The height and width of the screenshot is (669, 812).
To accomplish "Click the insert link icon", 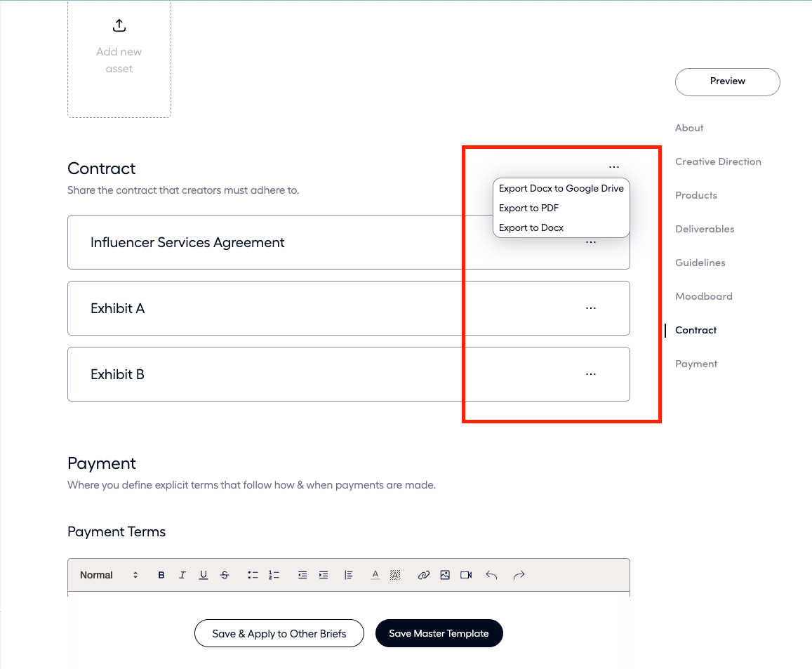I will [423, 575].
